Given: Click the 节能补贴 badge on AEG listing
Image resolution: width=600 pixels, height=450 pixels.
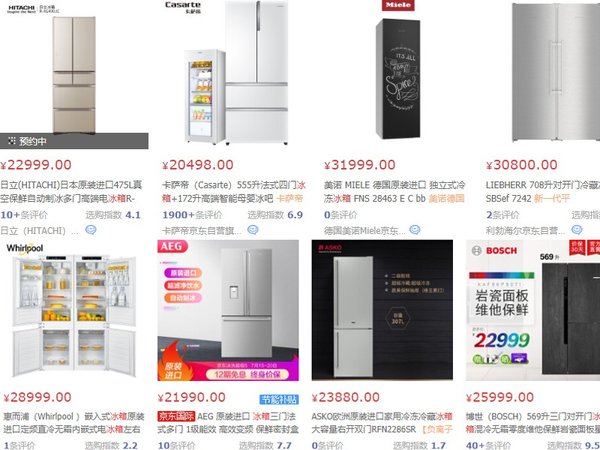Looking at the screenshot, I should coord(279,400).
